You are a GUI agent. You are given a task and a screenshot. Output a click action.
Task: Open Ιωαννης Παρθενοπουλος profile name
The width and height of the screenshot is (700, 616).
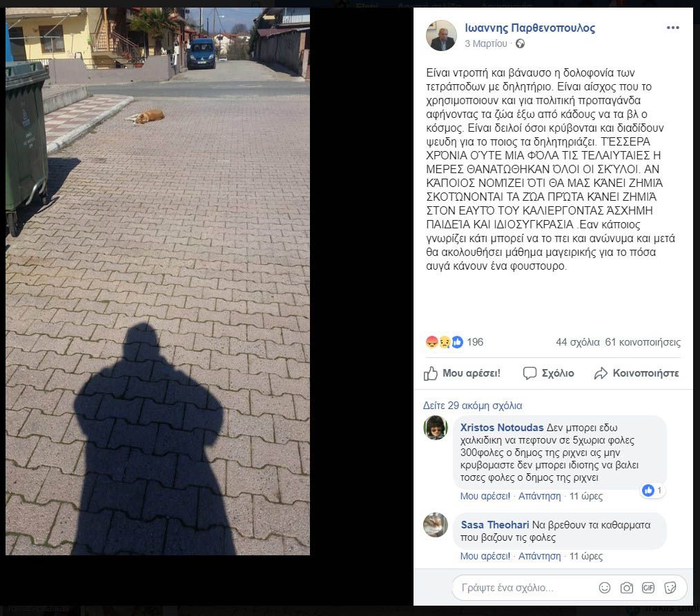pyautogui.click(x=530, y=28)
